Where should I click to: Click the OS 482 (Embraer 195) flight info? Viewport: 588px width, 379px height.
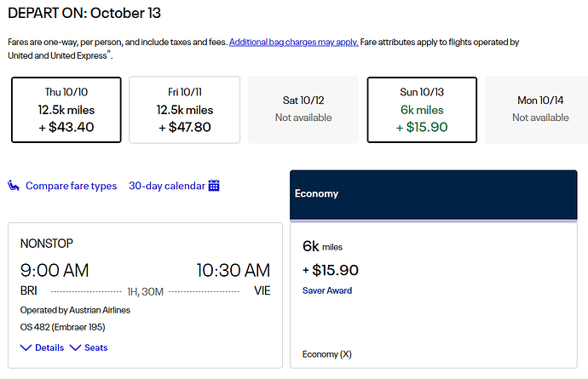coord(62,327)
